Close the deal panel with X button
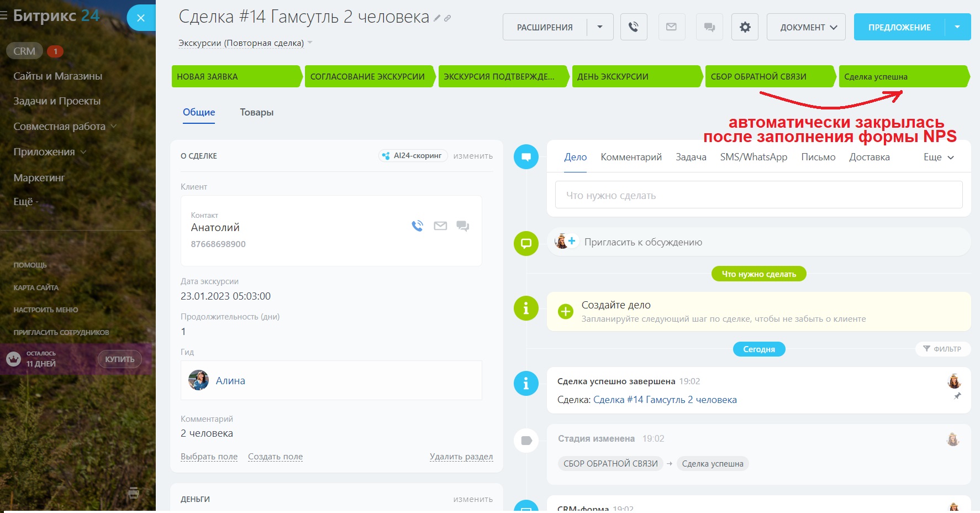This screenshot has height=513, width=980. [x=141, y=18]
